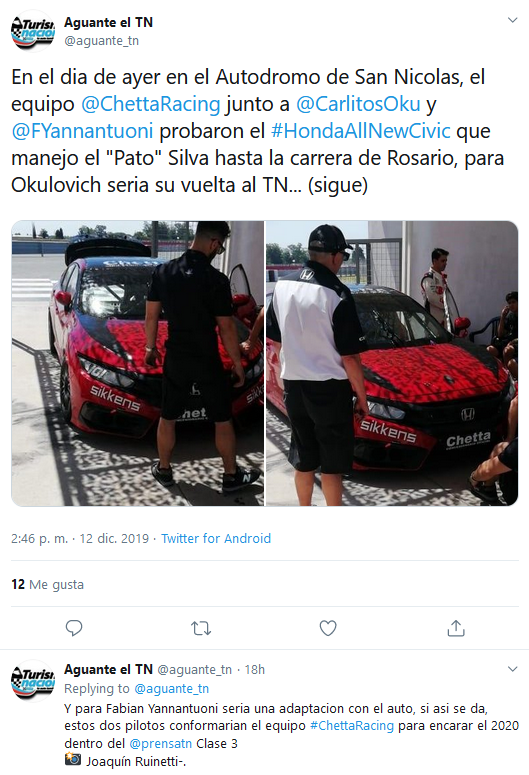Image resolution: width=529 pixels, height=775 pixels.
Task: Click the retweet arrows icon
Action: (201, 628)
